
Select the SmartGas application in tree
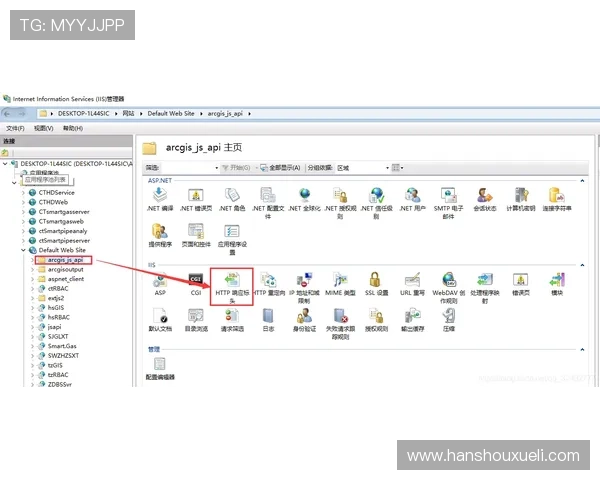60,345
